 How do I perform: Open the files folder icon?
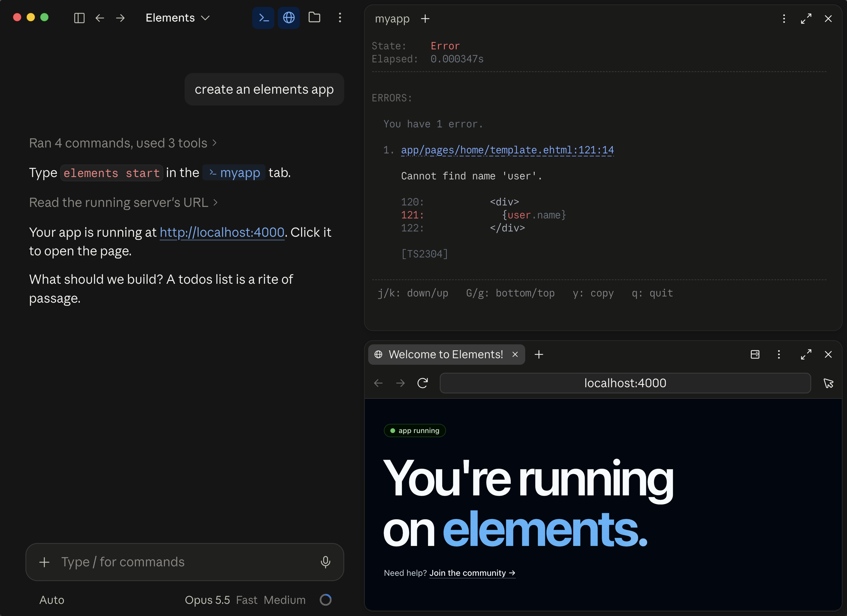[x=314, y=17]
